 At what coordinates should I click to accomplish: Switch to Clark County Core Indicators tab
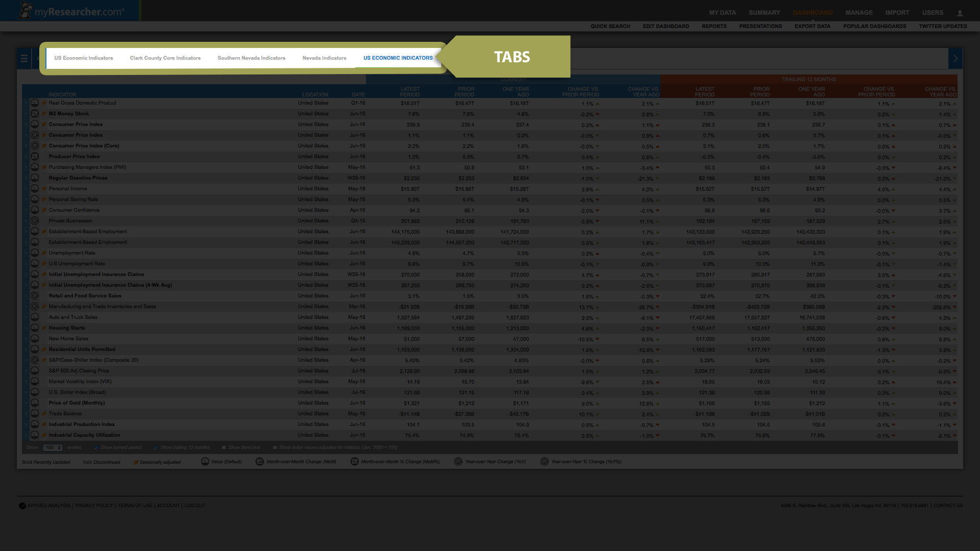tap(165, 58)
